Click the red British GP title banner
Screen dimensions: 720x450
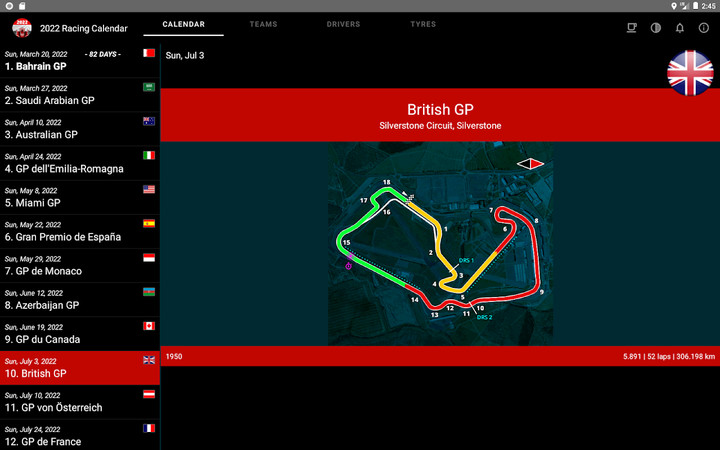(x=440, y=116)
